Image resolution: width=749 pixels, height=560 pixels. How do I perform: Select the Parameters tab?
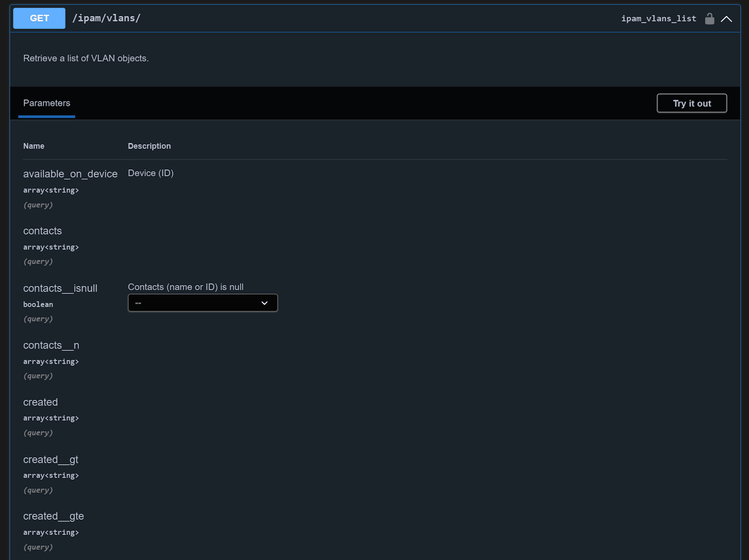tap(46, 103)
